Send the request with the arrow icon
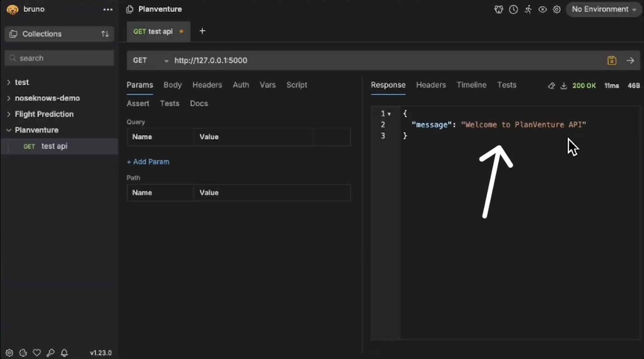Viewport: 644px width, 359px height. tap(630, 61)
